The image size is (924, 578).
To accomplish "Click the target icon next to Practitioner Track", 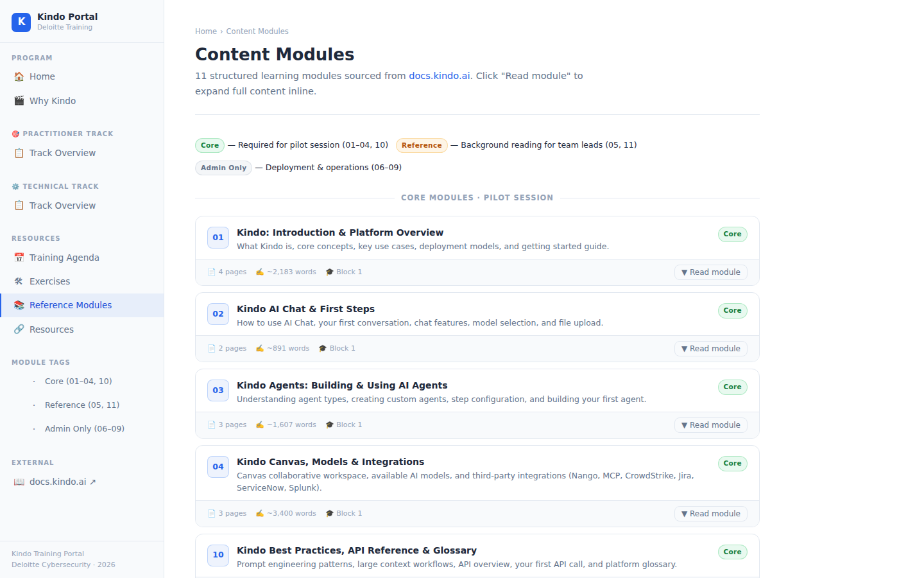I will coord(15,134).
